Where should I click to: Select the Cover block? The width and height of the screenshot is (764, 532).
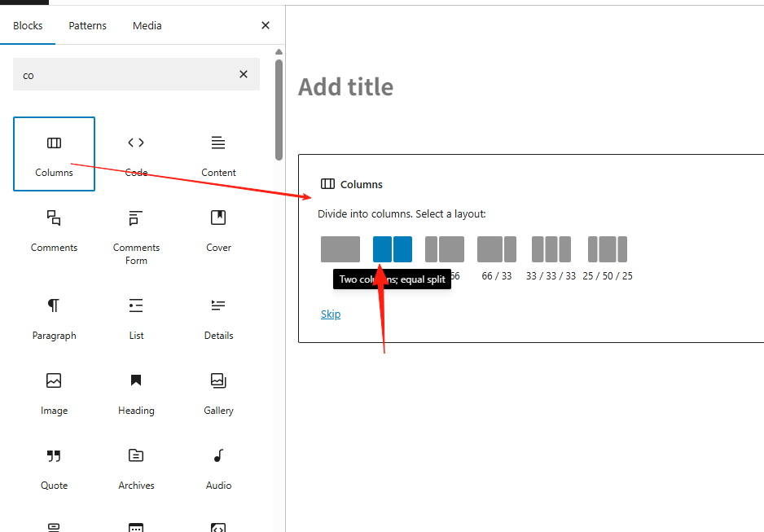218,231
